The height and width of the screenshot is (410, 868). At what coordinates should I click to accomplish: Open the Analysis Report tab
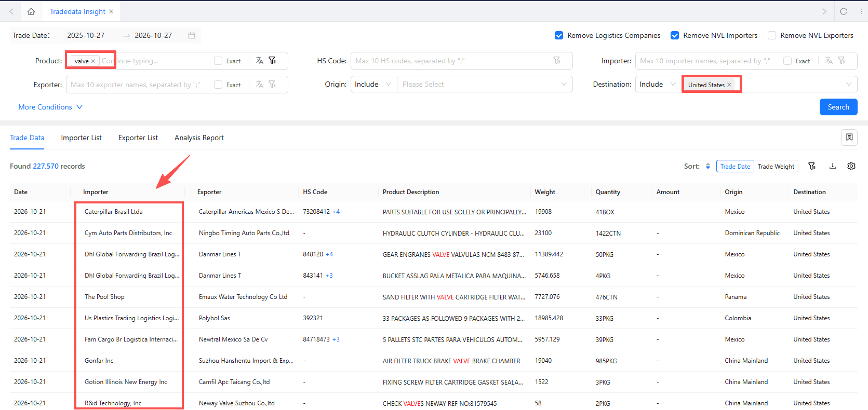click(199, 138)
